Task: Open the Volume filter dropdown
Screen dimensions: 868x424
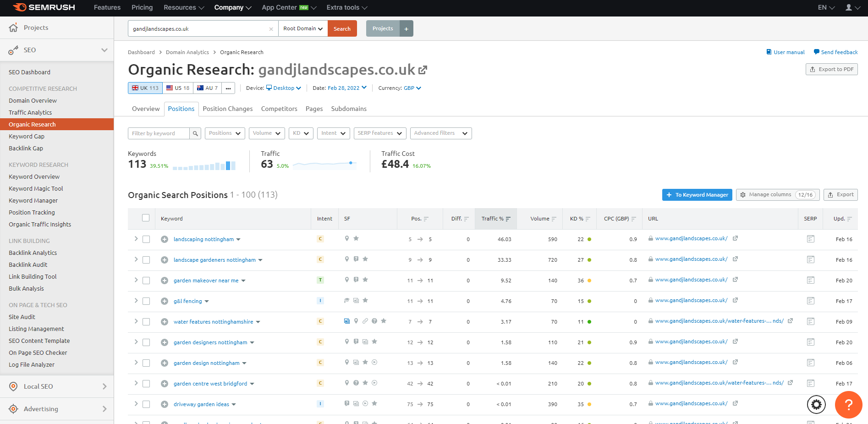Action: click(266, 133)
